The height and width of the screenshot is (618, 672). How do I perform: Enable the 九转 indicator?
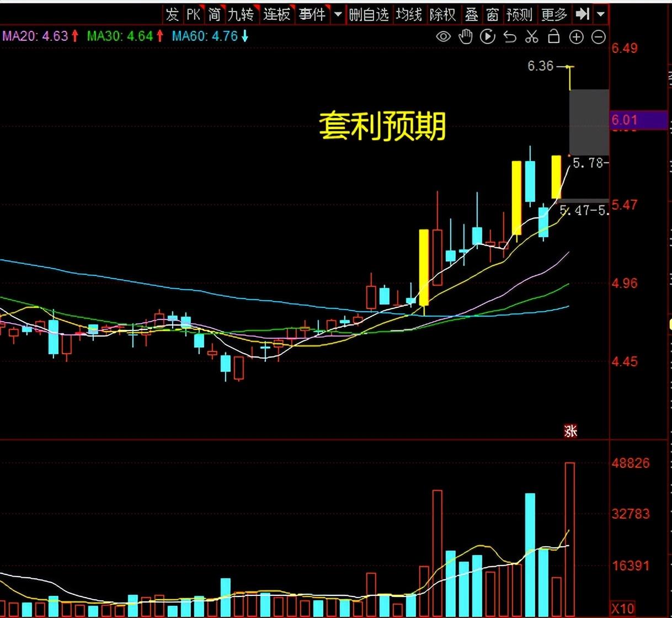[241, 14]
